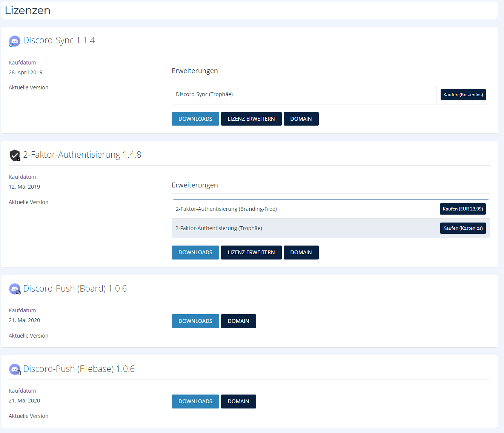Get free 2-Faktor-Authentisierung Trophäe extension
Image resolution: width=504 pixels, height=433 pixels.
click(x=463, y=228)
